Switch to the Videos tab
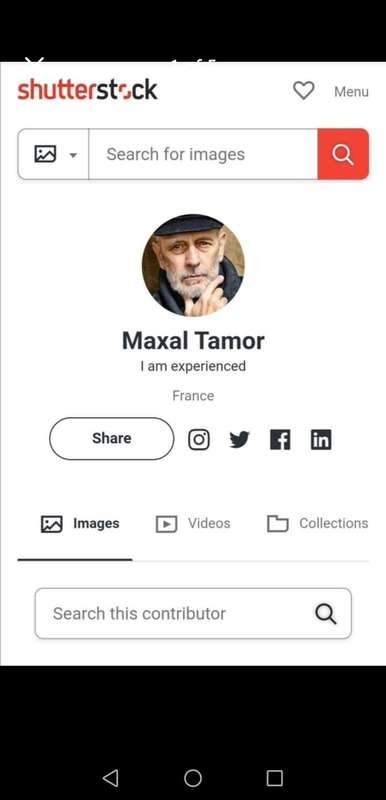386x800 pixels. click(193, 523)
